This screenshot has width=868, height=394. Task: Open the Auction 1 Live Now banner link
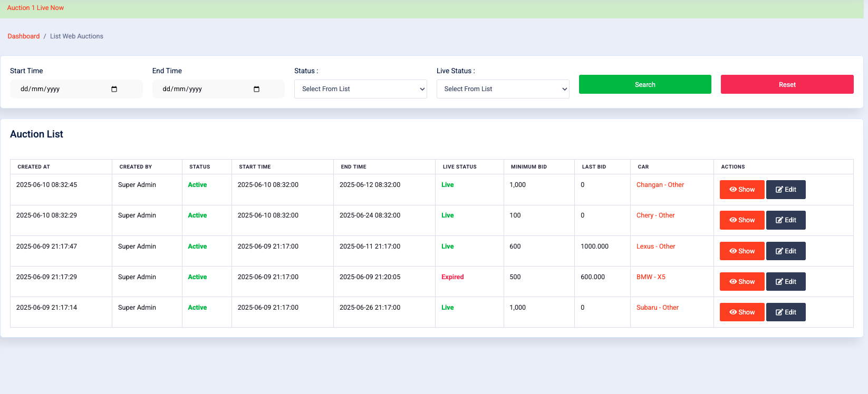click(x=35, y=8)
